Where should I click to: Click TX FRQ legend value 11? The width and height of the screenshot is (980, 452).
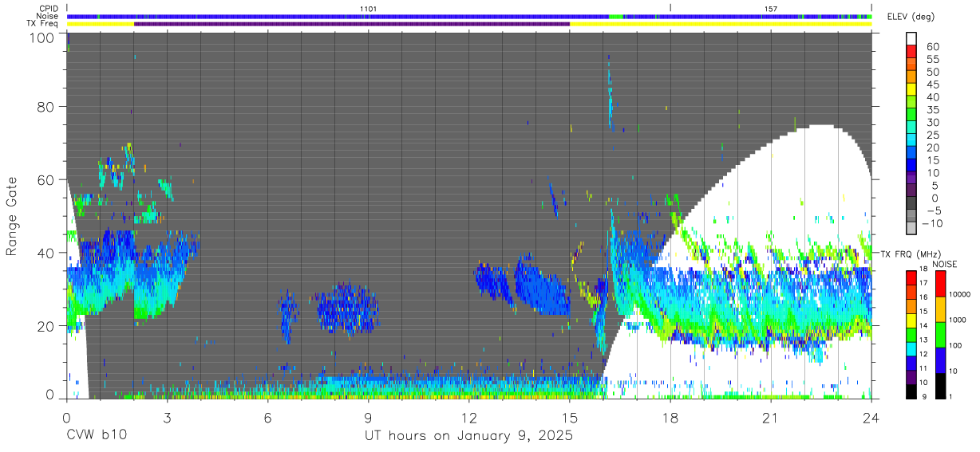click(x=923, y=368)
